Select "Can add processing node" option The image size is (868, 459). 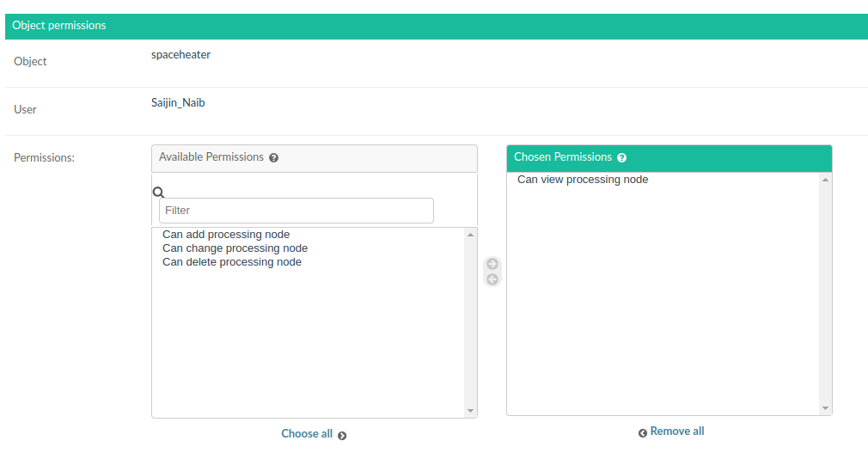[x=226, y=235]
